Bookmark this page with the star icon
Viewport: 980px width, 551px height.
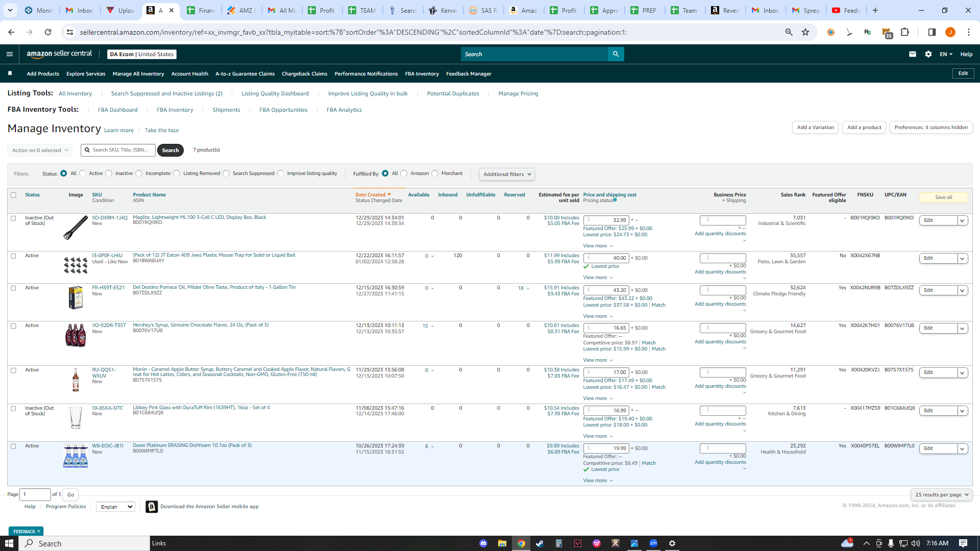pos(805,32)
